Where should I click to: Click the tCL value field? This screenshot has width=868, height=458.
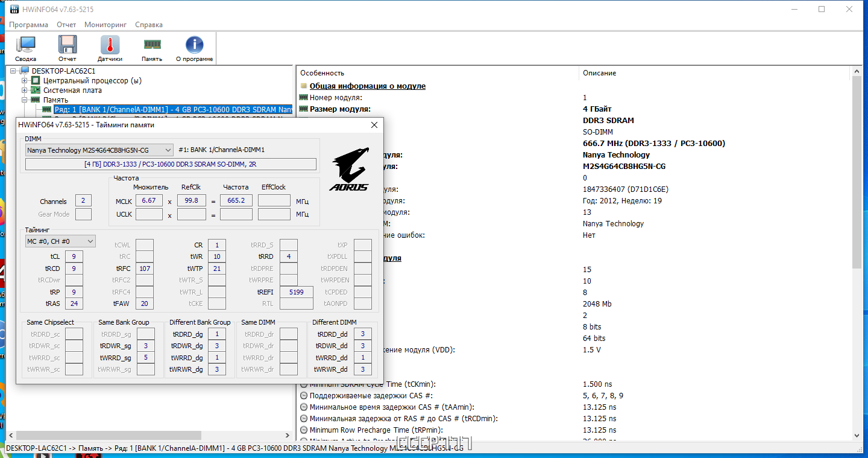[x=74, y=256]
